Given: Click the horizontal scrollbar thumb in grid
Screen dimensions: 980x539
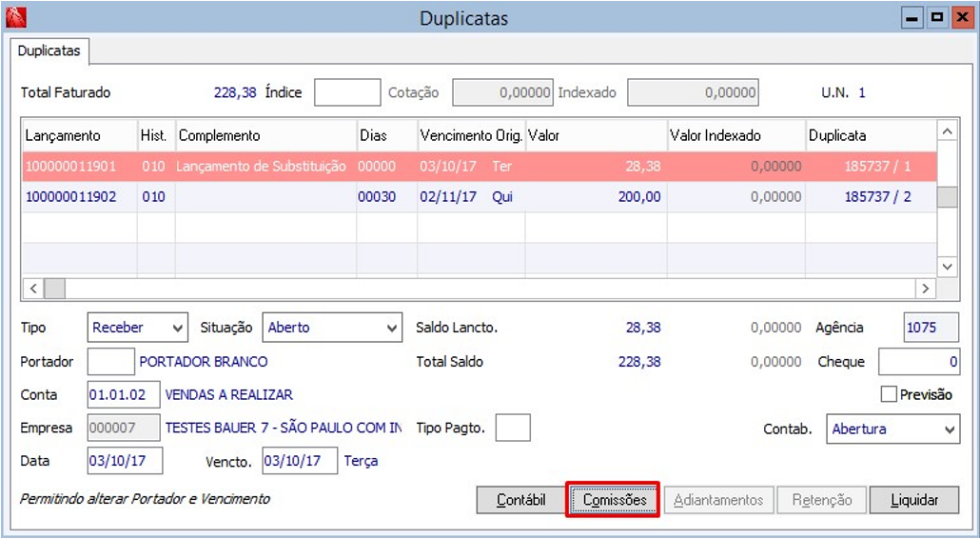Looking at the screenshot, I should (54, 289).
